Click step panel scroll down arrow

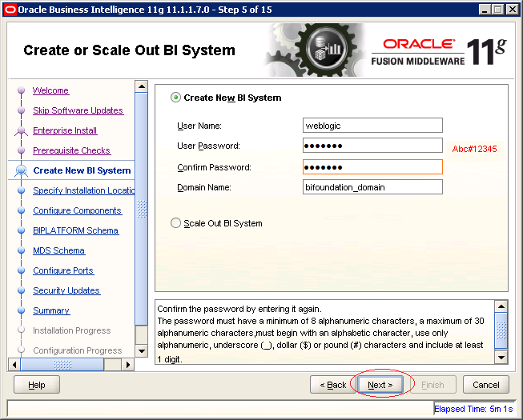(142, 350)
